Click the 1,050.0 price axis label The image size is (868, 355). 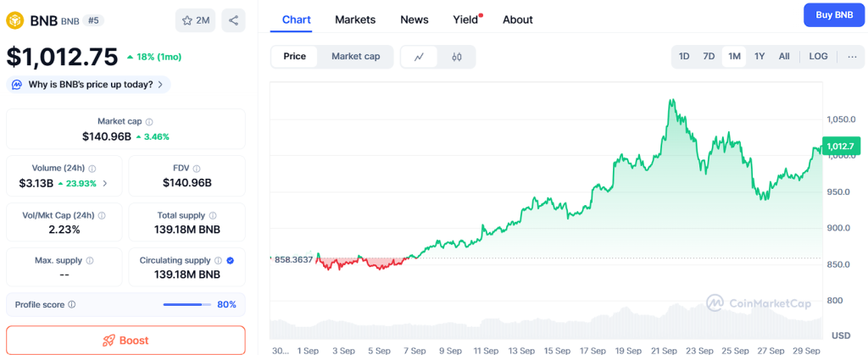[x=842, y=119]
